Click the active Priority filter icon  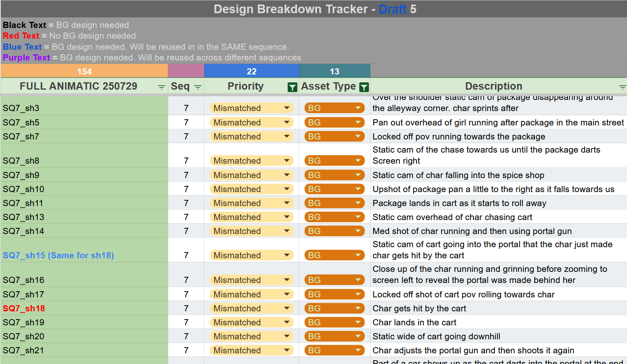coord(292,87)
